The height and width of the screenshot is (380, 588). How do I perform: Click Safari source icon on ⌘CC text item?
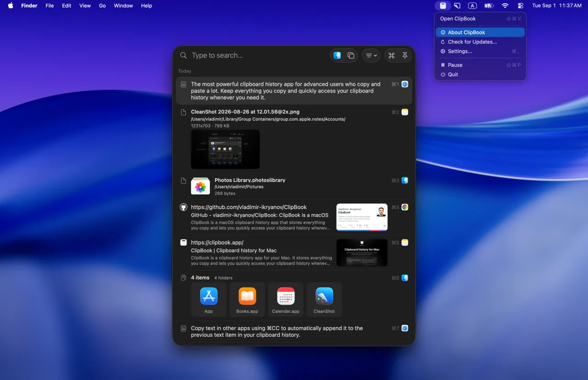(405, 328)
